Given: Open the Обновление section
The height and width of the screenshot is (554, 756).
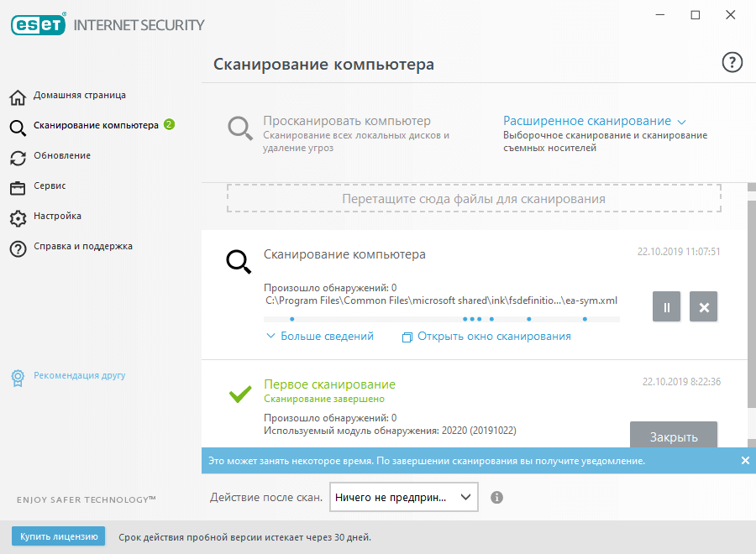Looking at the screenshot, I should click(62, 155).
